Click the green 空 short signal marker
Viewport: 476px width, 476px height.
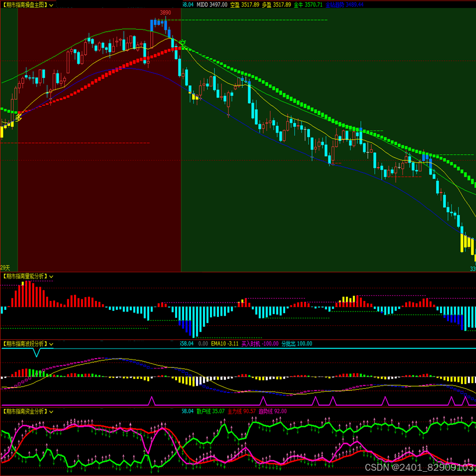point(182,42)
